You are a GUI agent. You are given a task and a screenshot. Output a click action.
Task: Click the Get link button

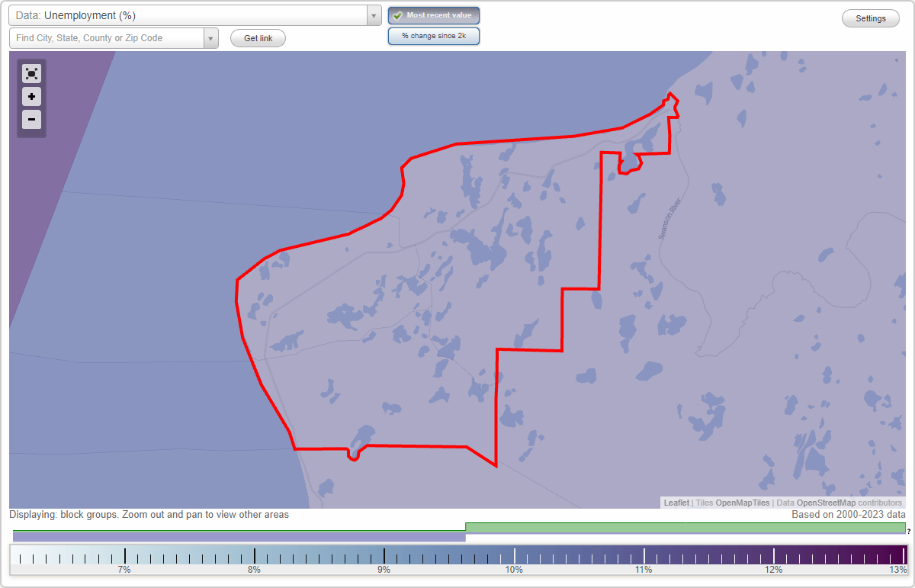258,38
